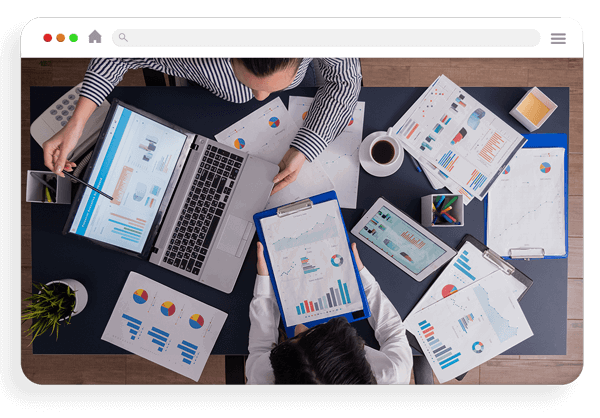Click the green potted plant
Viewport: 600px width, 418px height.
pos(54,308)
